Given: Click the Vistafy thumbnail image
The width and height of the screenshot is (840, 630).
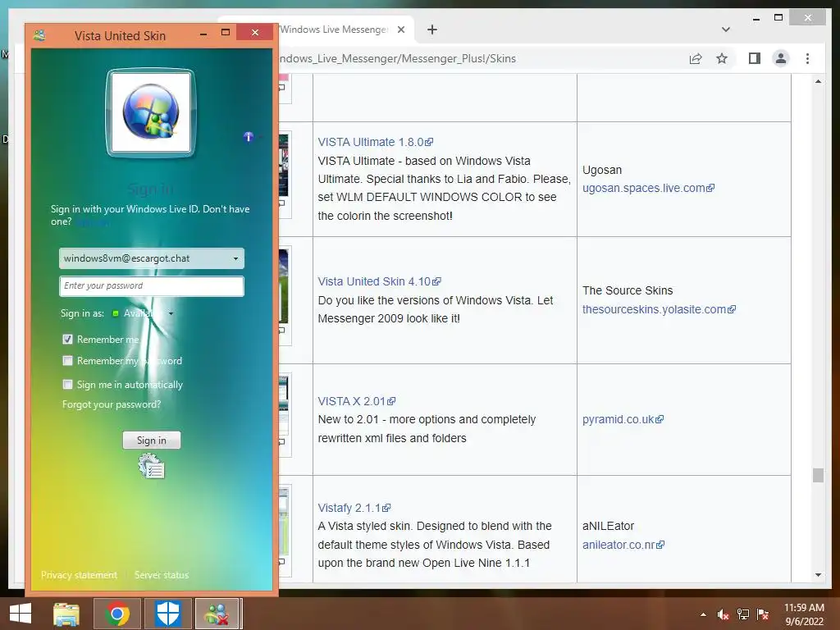Looking at the screenshot, I should (284, 522).
